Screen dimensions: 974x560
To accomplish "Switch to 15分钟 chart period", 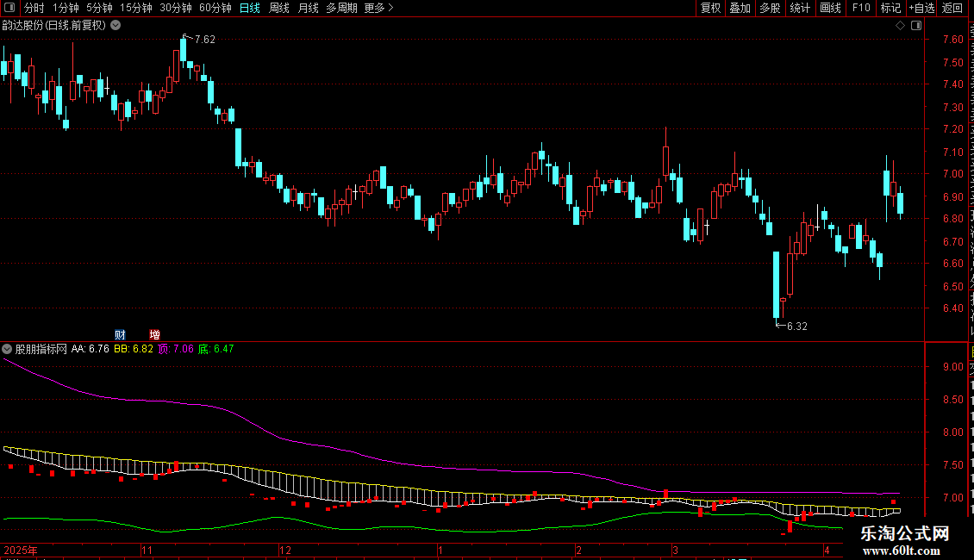I will pos(135,8).
